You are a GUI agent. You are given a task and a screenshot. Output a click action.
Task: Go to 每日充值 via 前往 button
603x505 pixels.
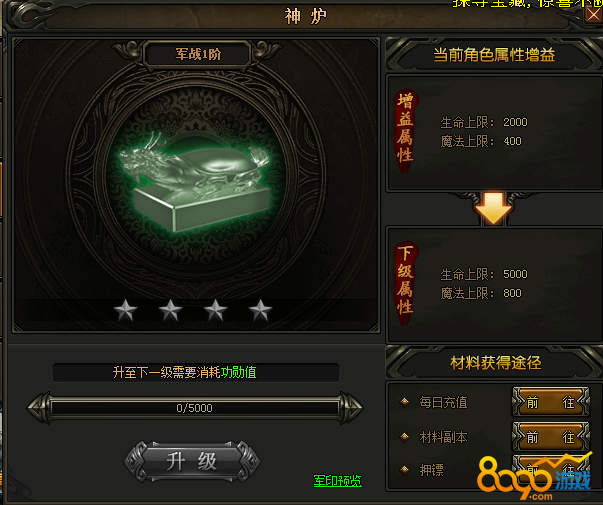(x=551, y=402)
